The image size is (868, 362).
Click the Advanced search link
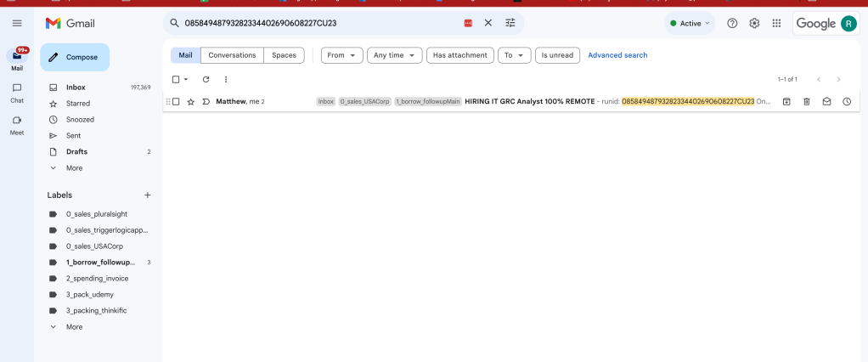[617, 55]
